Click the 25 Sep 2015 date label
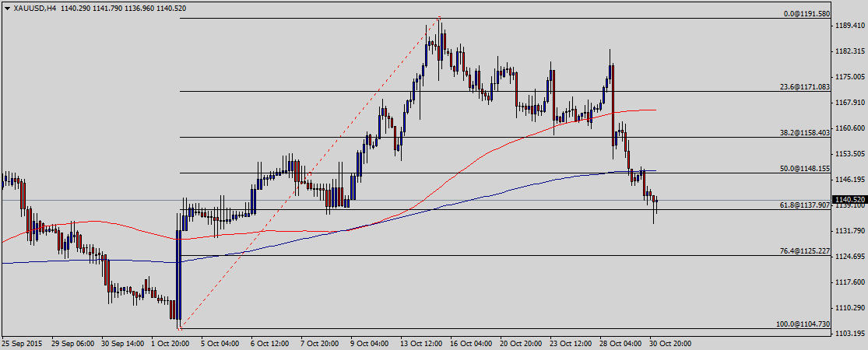The width and height of the screenshot is (868, 350). pyautogui.click(x=21, y=342)
